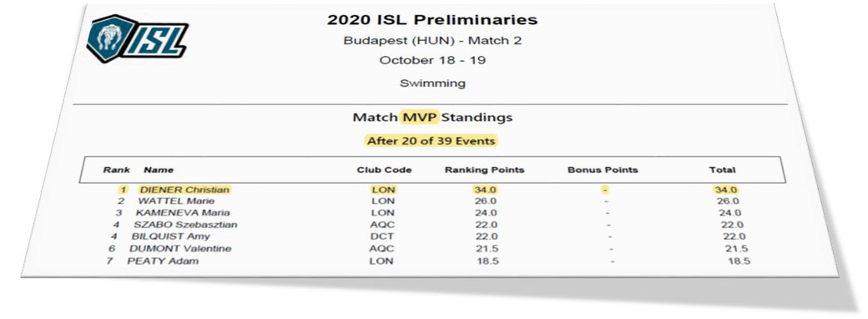Click the Rank column header
The image size is (868, 319).
pyautogui.click(x=117, y=170)
